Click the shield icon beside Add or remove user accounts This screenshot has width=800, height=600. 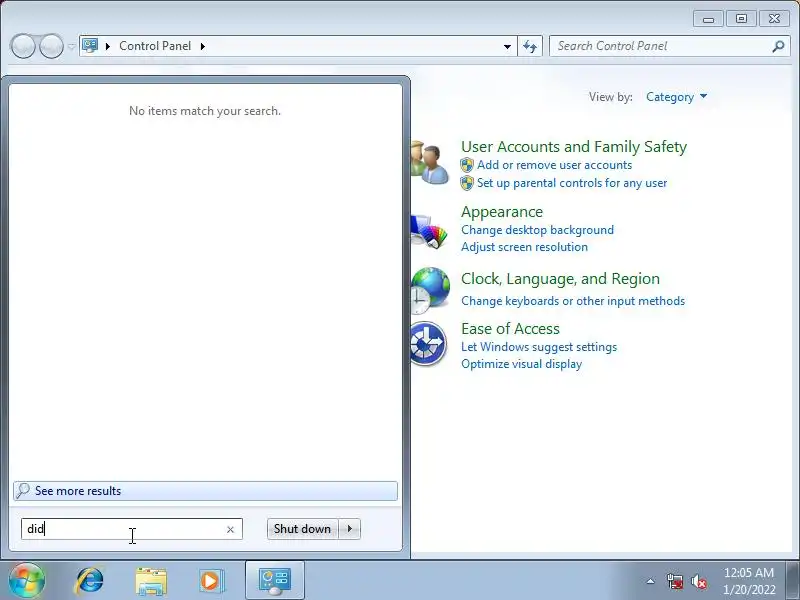(467, 165)
